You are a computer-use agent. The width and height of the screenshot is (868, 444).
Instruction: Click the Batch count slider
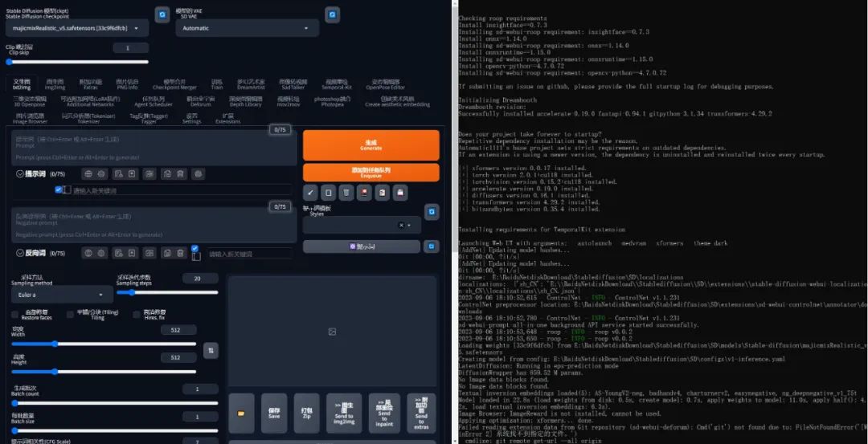click(x=115, y=403)
